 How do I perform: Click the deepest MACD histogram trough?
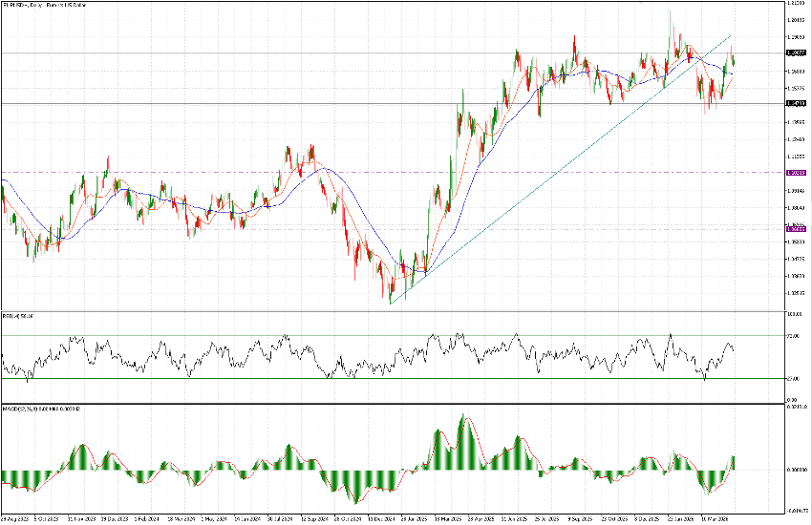tap(356, 499)
